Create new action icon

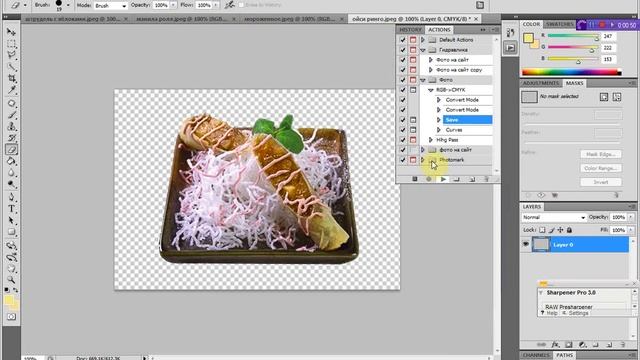471,179
